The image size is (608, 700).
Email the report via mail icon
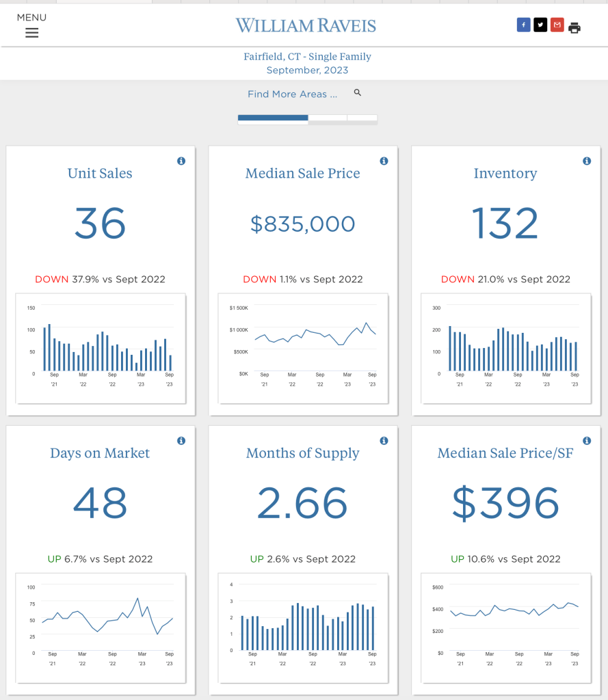(x=557, y=25)
